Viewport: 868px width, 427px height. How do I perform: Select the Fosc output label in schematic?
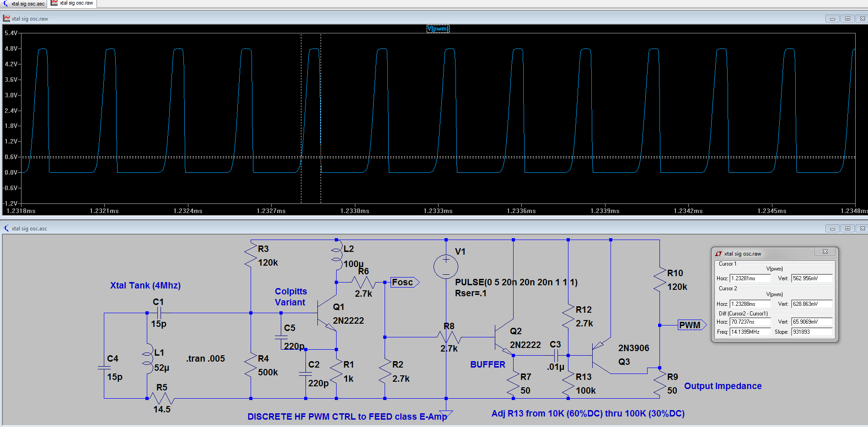click(x=405, y=283)
